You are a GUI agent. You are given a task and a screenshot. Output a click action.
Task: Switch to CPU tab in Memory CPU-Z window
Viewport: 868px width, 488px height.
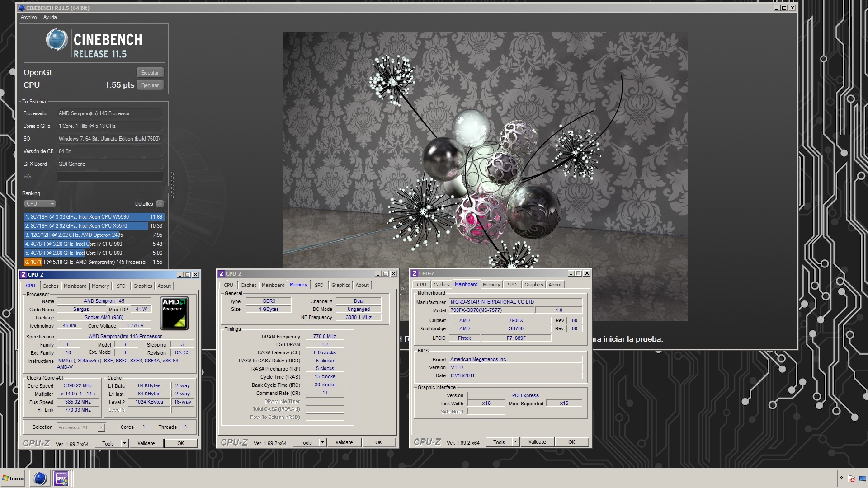click(x=228, y=285)
